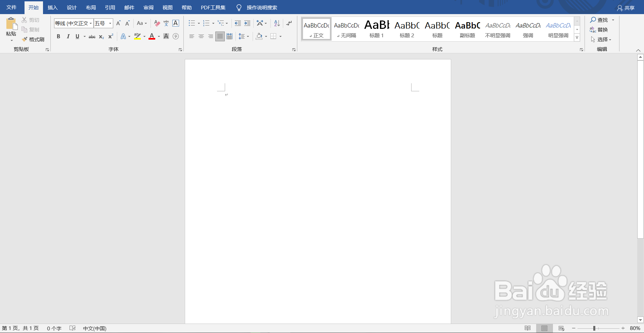The height and width of the screenshot is (333, 644).
Task: Open the font size dropdown
Action: pyautogui.click(x=110, y=23)
